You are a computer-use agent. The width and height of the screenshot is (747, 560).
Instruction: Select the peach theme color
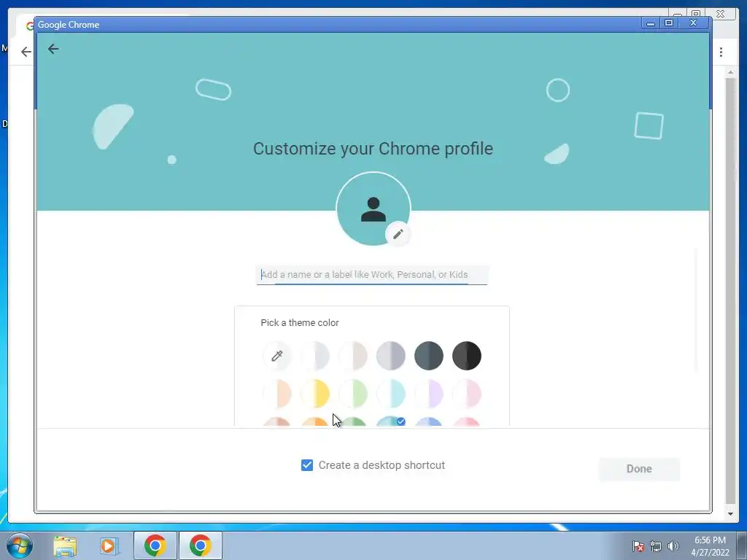[x=276, y=394]
